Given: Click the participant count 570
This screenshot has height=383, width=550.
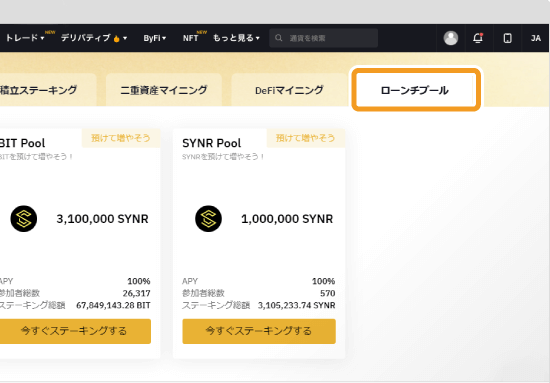Looking at the screenshot, I should click(328, 293).
